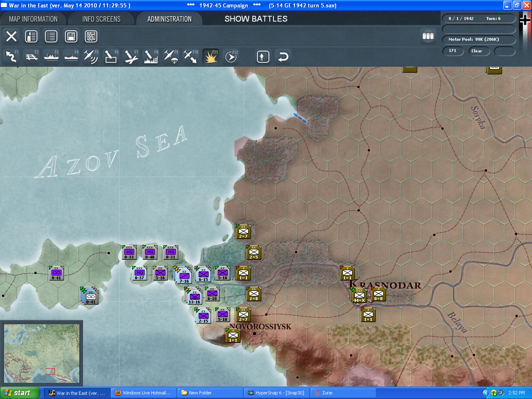Select the HQ unit labeled 0-31

pyautogui.click(x=171, y=252)
